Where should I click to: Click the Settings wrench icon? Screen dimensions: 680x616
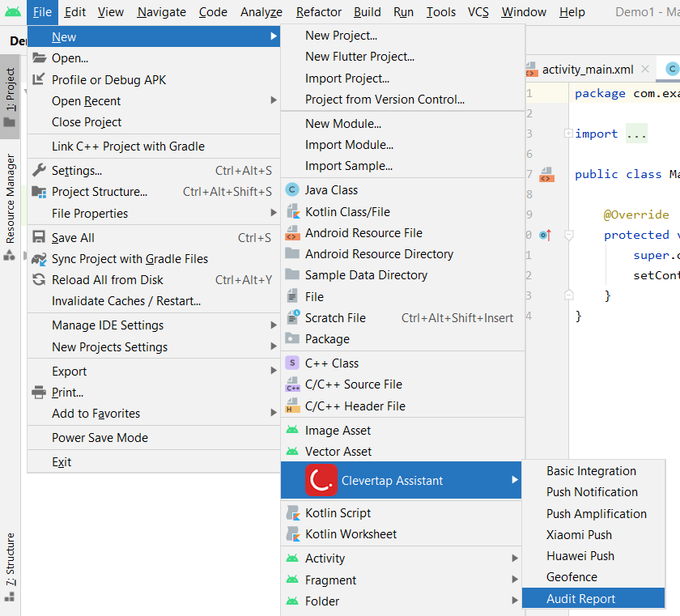[39, 170]
